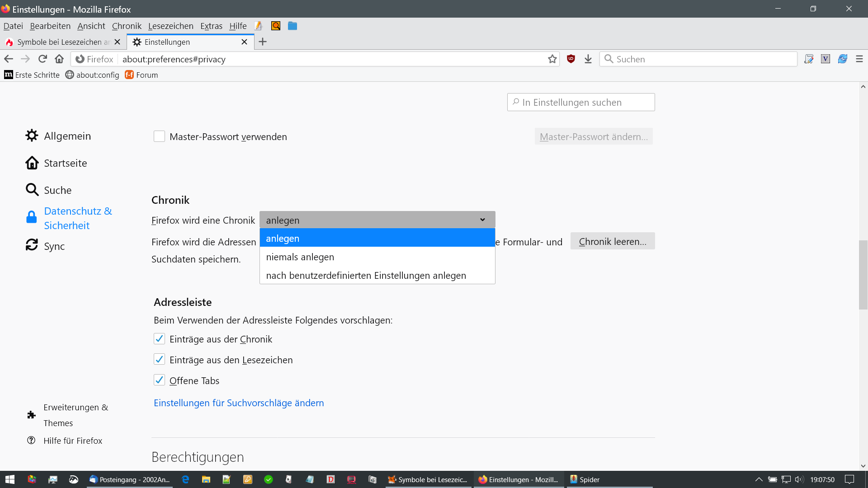Click the reload page icon

(x=42, y=59)
